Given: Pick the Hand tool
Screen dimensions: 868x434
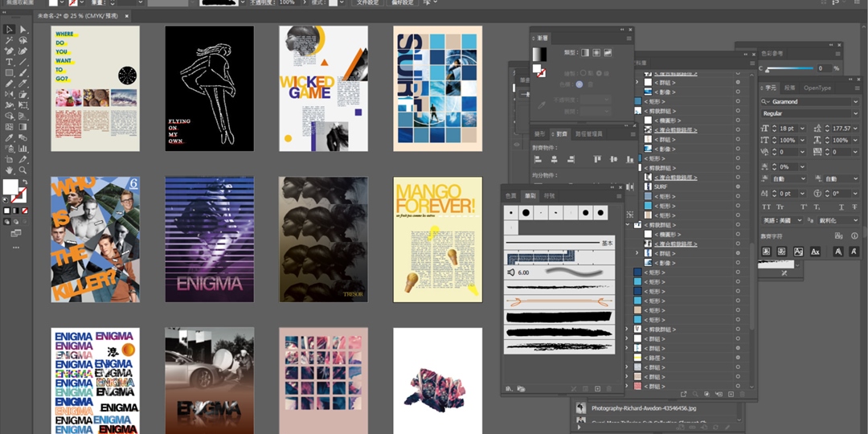Looking at the screenshot, I should [9, 170].
